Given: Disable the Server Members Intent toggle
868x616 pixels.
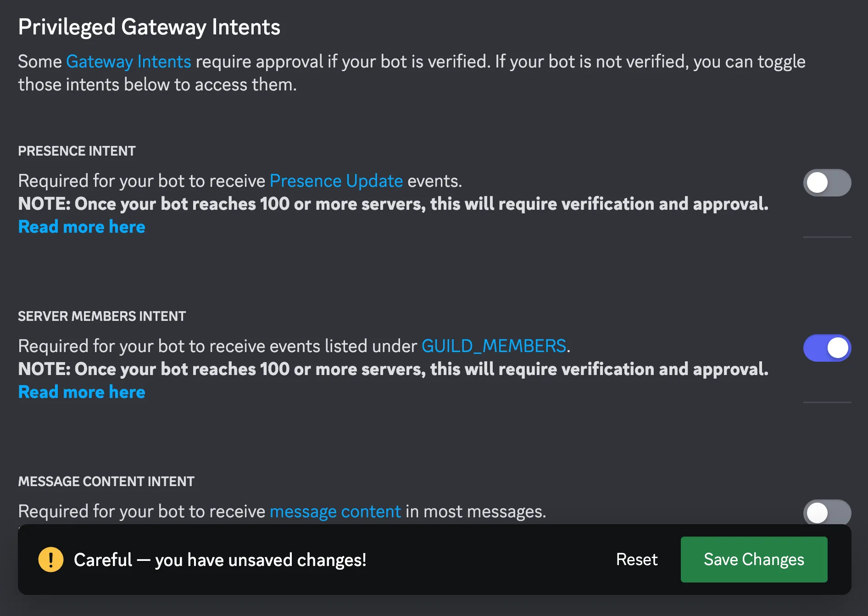Looking at the screenshot, I should pyautogui.click(x=827, y=348).
